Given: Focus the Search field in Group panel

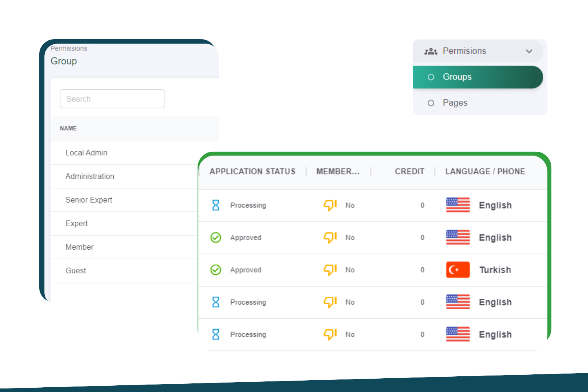Looking at the screenshot, I should click(x=112, y=99).
